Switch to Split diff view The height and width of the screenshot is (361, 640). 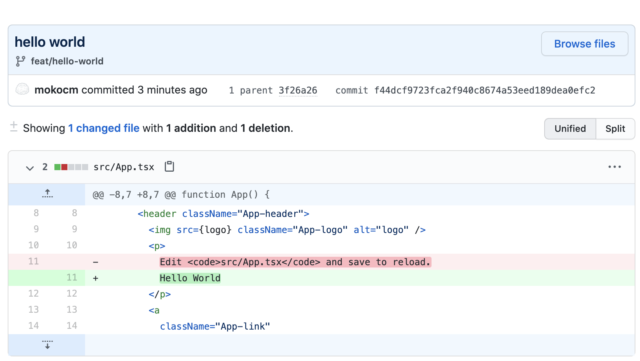point(615,129)
